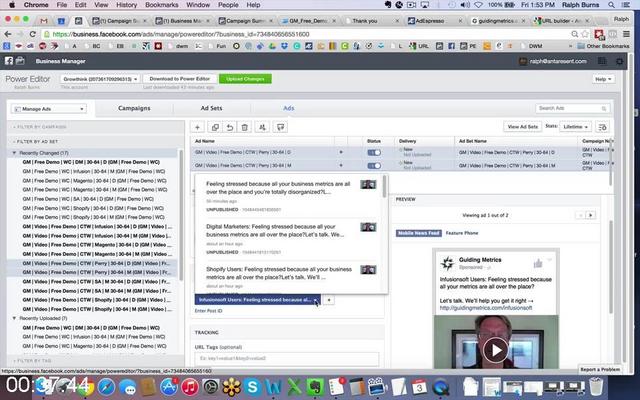The height and width of the screenshot is (400, 640).
Task: Click the View Ad Sets button
Action: [522, 127]
